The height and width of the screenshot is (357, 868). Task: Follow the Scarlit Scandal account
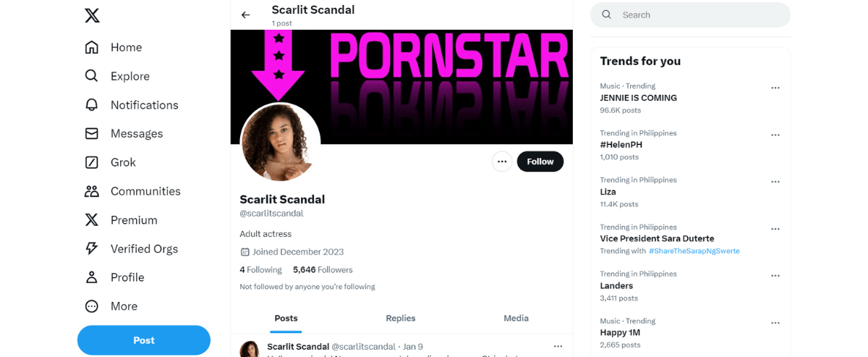pyautogui.click(x=540, y=161)
